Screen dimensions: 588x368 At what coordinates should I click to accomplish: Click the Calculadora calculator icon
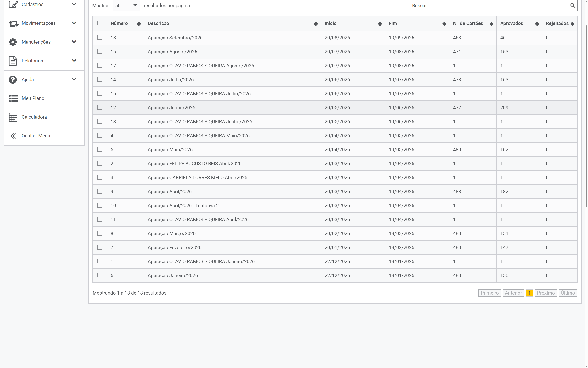(13, 117)
